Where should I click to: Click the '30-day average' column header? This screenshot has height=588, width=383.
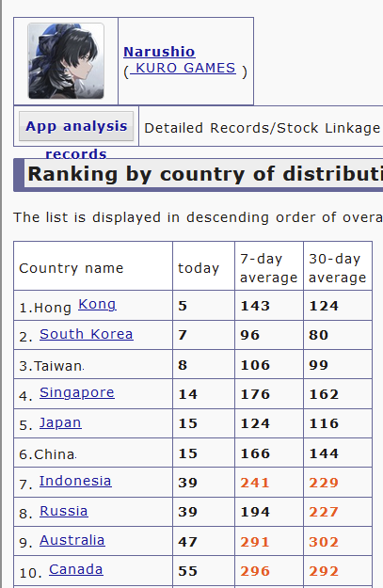tap(337, 268)
